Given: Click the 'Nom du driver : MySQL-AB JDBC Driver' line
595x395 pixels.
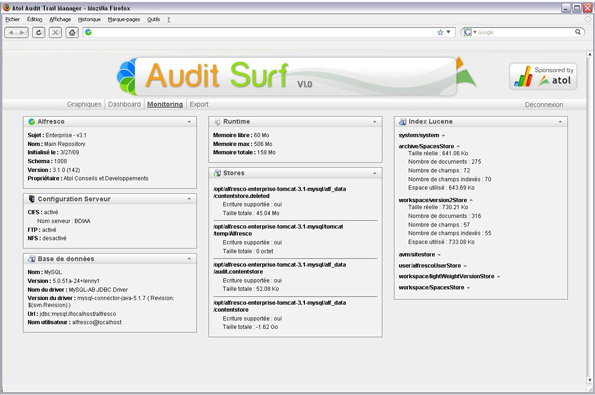Looking at the screenshot, I should [77, 290].
